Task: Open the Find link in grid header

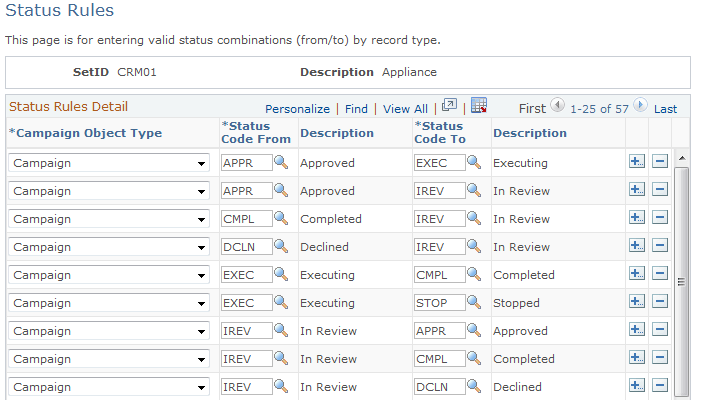Action: 356,109
